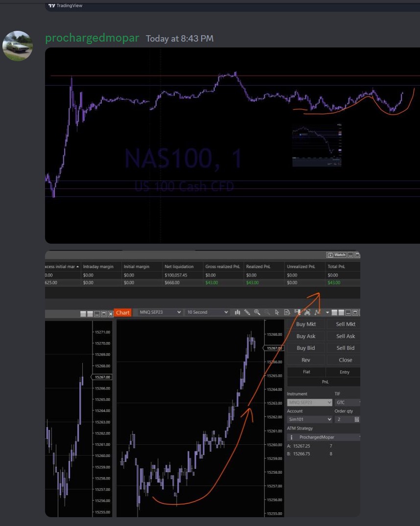
Task: Select the cursor pointer tool icon
Action: point(277,312)
